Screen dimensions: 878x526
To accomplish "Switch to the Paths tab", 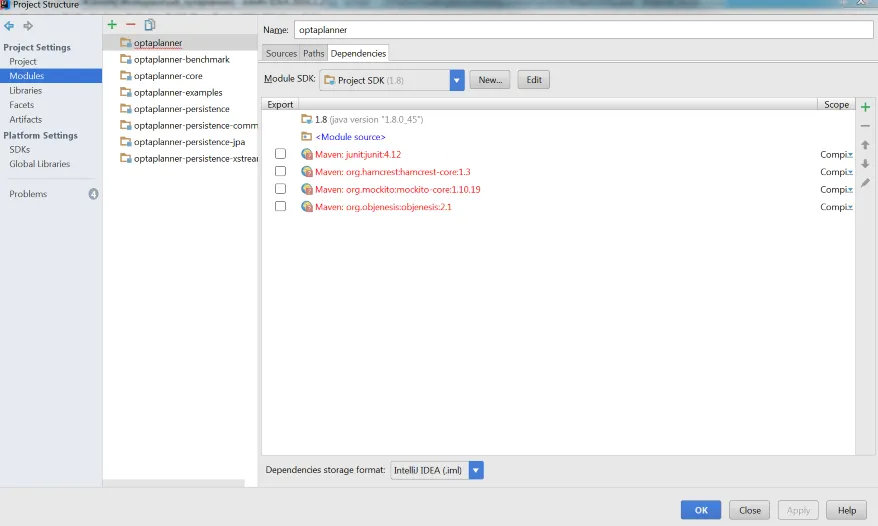I will click(314, 53).
